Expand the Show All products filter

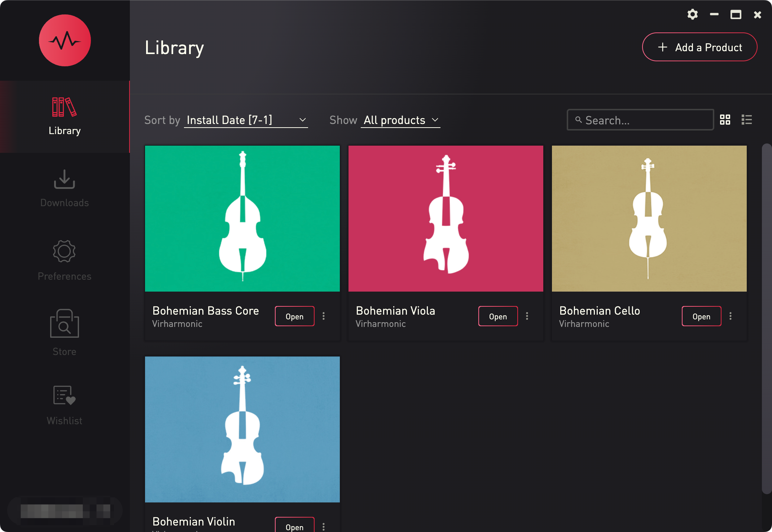(400, 120)
